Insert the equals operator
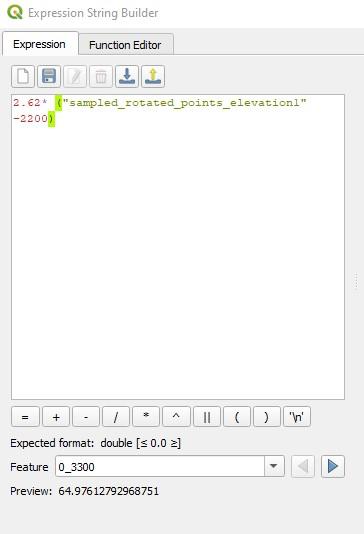The image size is (364, 534). tap(25, 417)
